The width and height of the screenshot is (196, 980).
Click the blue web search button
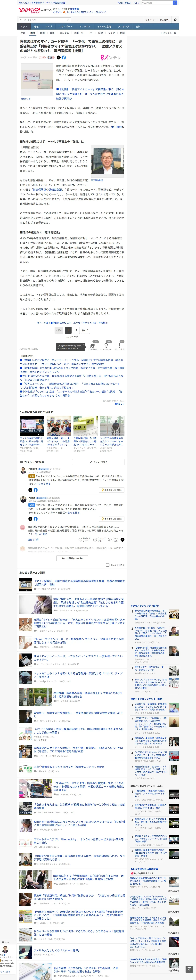175,3
